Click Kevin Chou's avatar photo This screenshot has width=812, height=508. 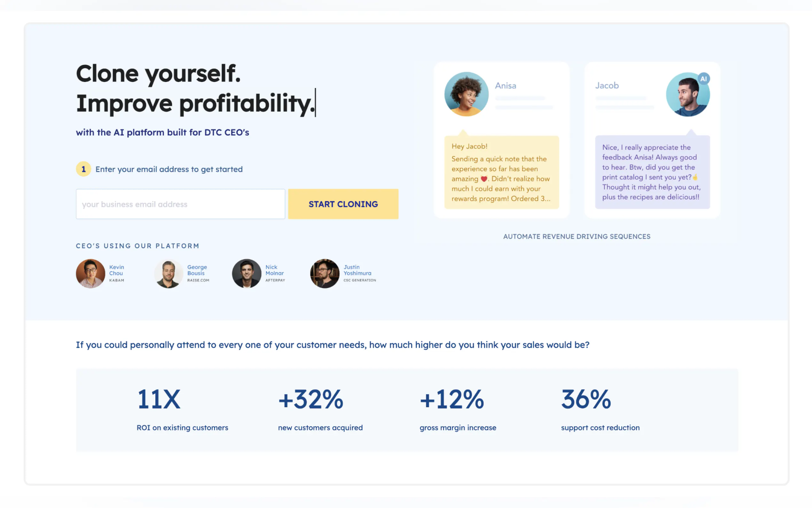(x=90, y=273)
